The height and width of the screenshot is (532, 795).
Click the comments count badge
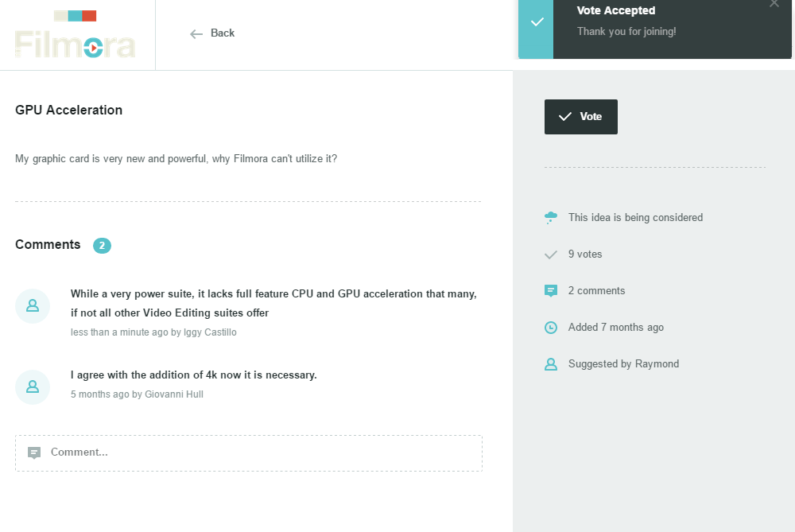click(102, 246)
